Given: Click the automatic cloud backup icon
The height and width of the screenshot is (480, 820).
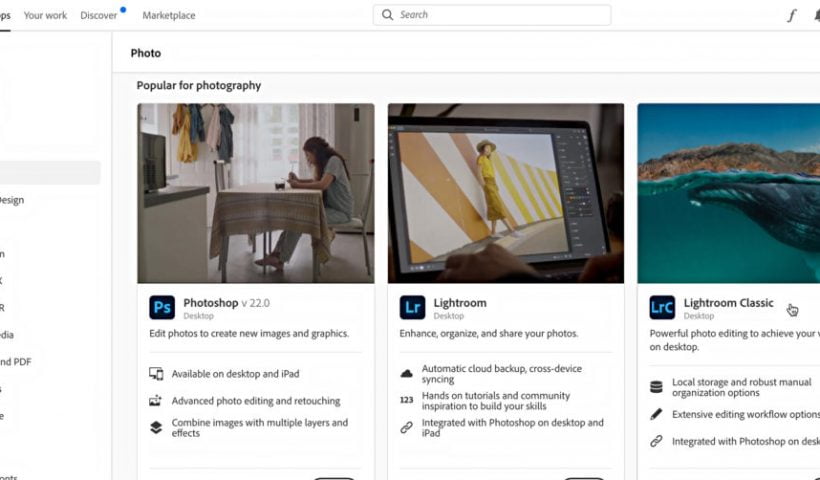Looking at the screenshot, I should click(407, 373).
